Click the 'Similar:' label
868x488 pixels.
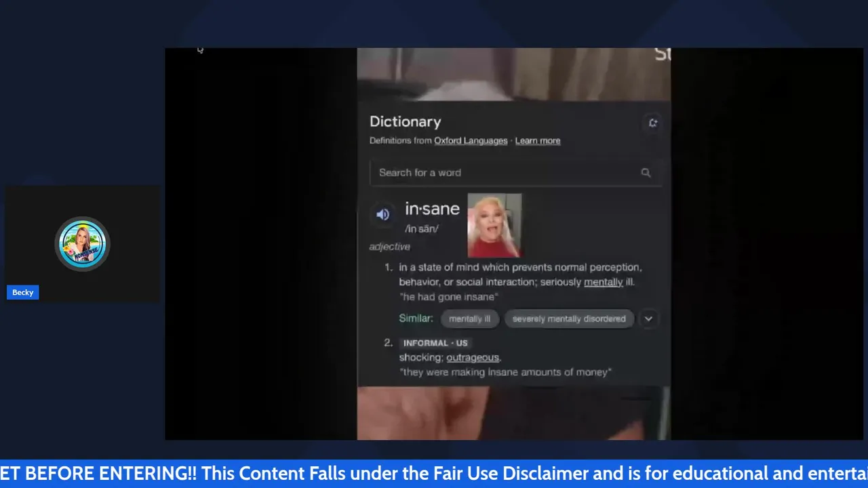click(416, 319)
